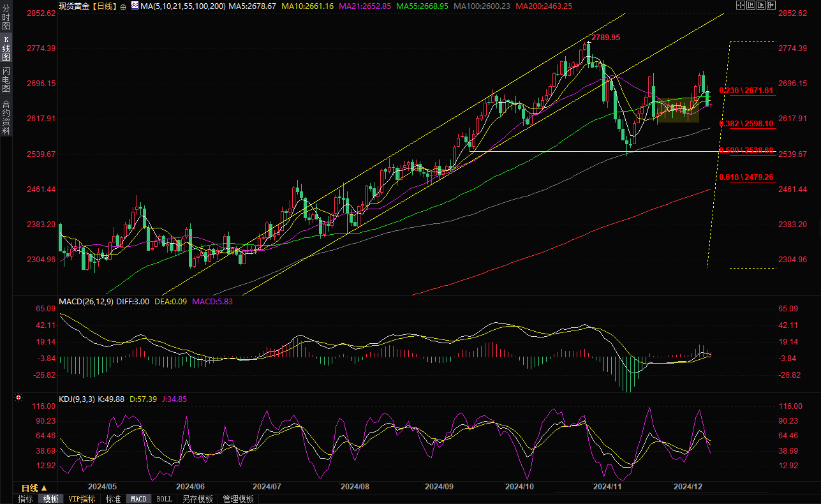
Task: Click the expand-chart-range icon with play arrow
Action: (761, 5)
